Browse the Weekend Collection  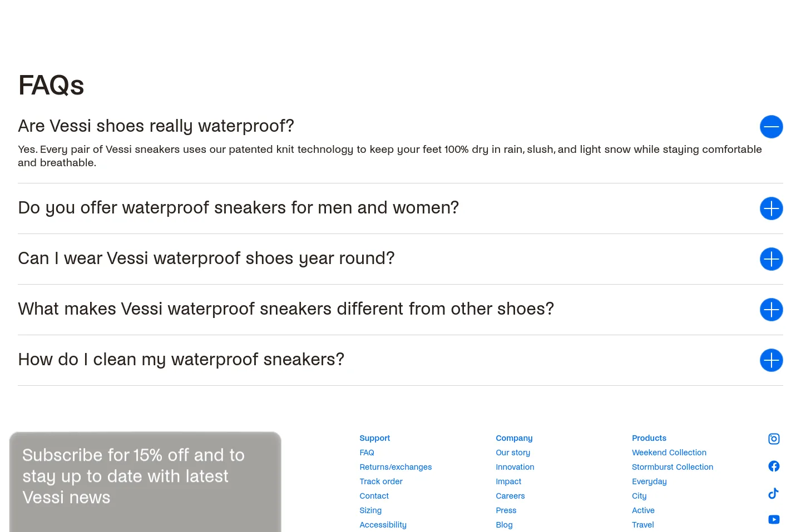[669, 453]
